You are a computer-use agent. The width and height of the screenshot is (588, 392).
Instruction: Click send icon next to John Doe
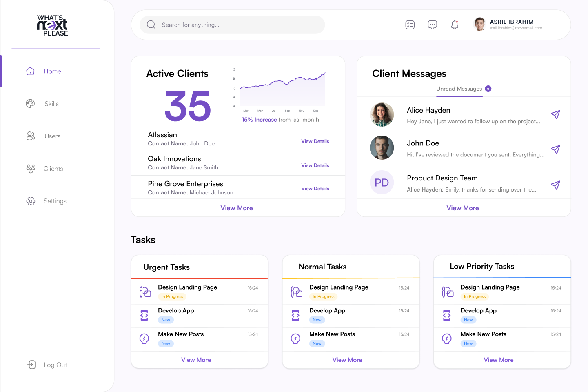555,149
